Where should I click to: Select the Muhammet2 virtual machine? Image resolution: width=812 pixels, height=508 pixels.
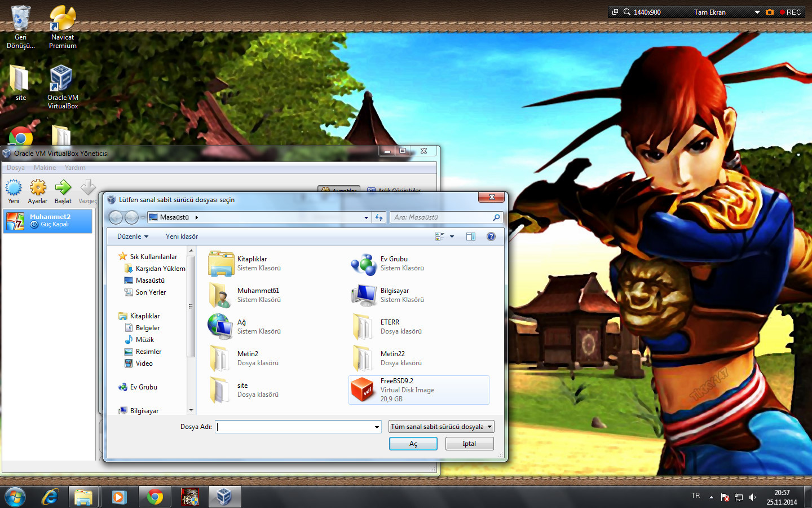(48, 221)
